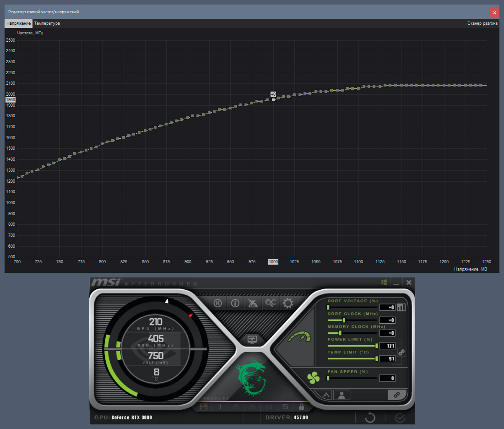Select profile slot 3
This screenshot has width=504, height=429.
252,407
